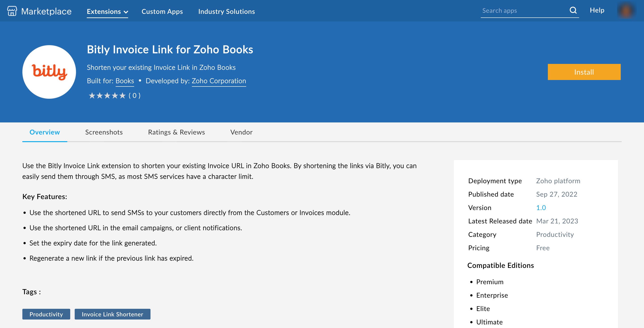Screen dimensions: 644x328
Task: Open the user profile avatar
Action: 626,11
